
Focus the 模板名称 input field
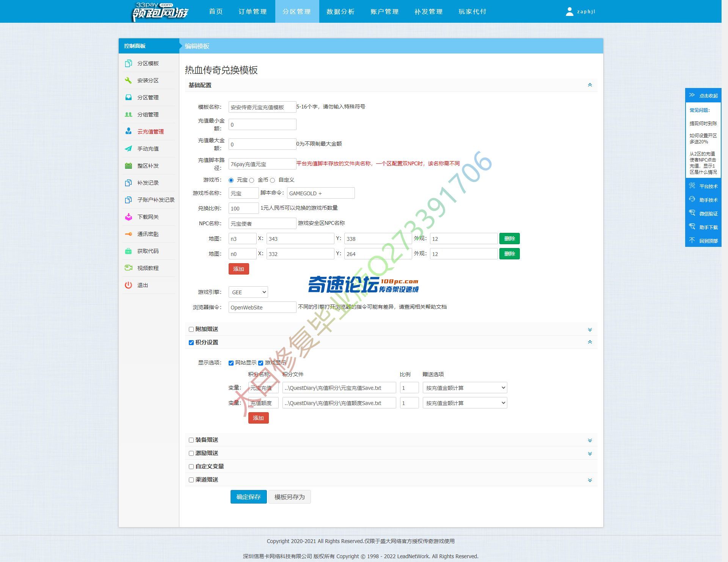262,107
